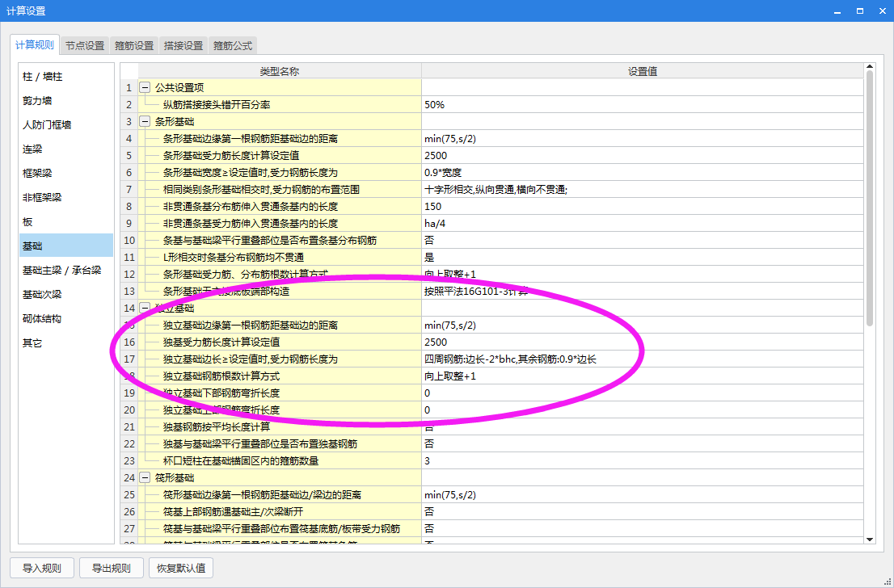The image size is (894, 588).
Task: Collapse the 条形基础 group
Action: point(145,121)
